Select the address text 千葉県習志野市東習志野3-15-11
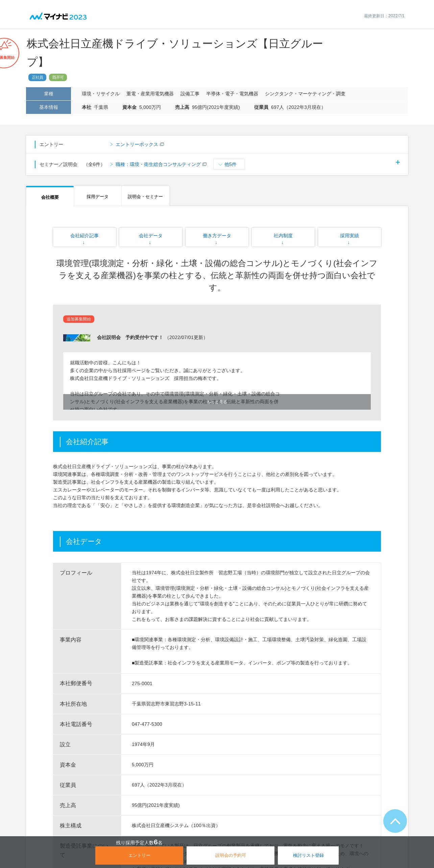Screen dimensions: 434x868 click(x=166, y=704)
